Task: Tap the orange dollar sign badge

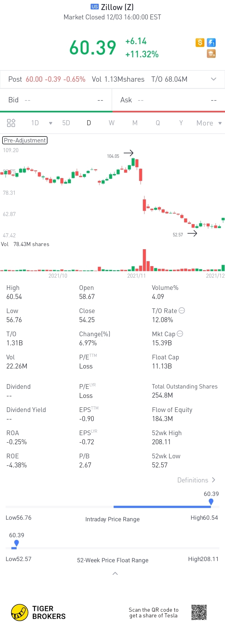Action: (x=200, y=43)
